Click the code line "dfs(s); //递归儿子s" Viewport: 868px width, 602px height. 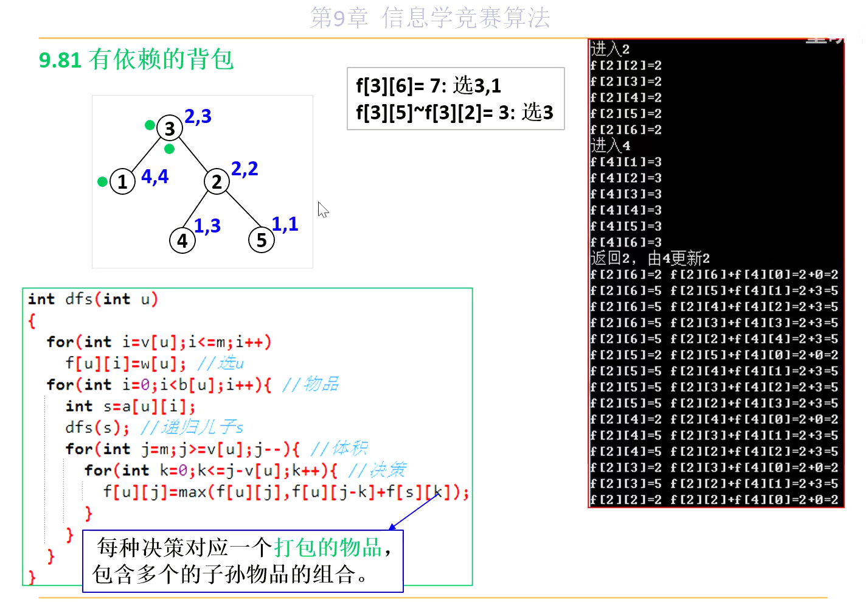pyautogui.click(x=155, y=427)
